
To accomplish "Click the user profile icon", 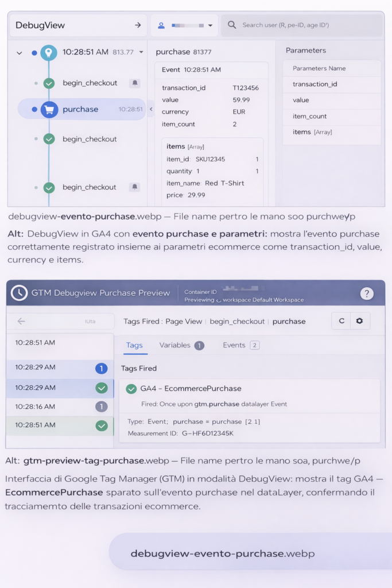I will [161, 25].
